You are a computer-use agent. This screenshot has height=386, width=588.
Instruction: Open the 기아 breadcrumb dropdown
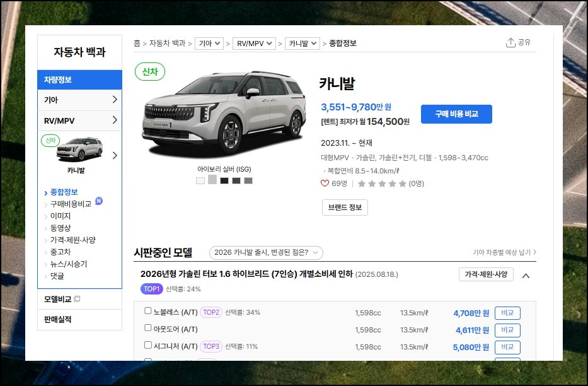pyautogui.click(x=209, y=43)
